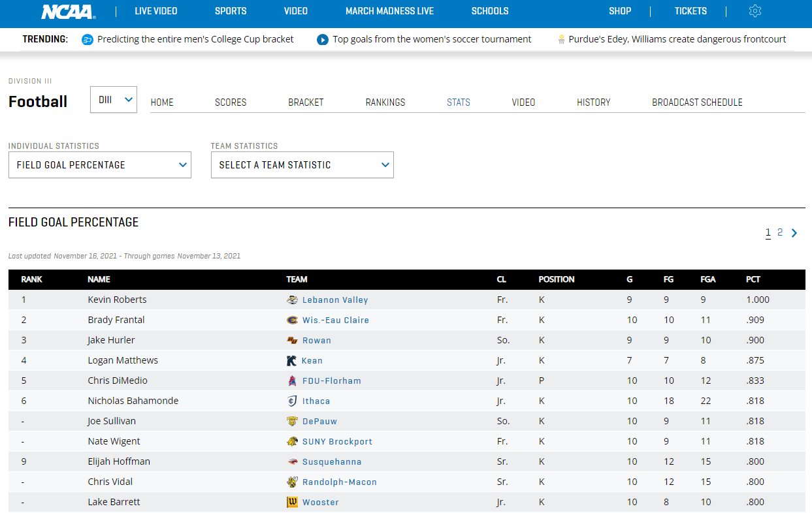Open the Kean team link
Image resolution: width=812 pixels, height=513 pixels.
pyautogui.click(x=312, y=361)
